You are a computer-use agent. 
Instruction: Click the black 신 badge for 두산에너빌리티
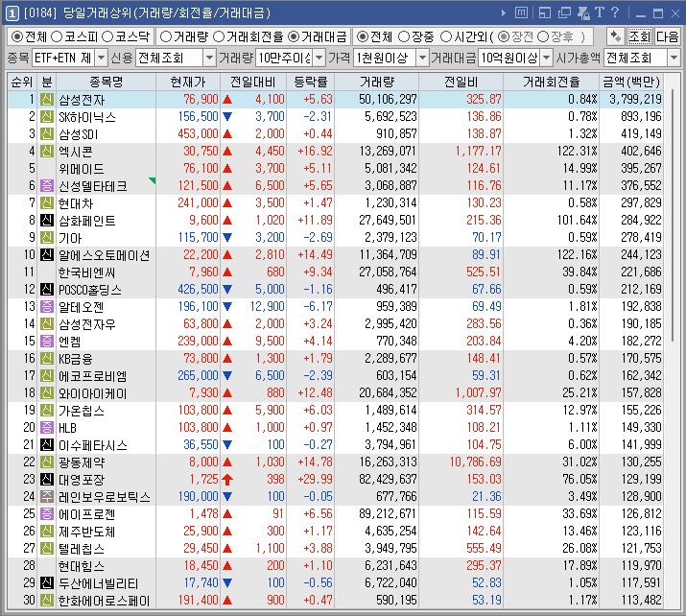click(x=47, y=582)
